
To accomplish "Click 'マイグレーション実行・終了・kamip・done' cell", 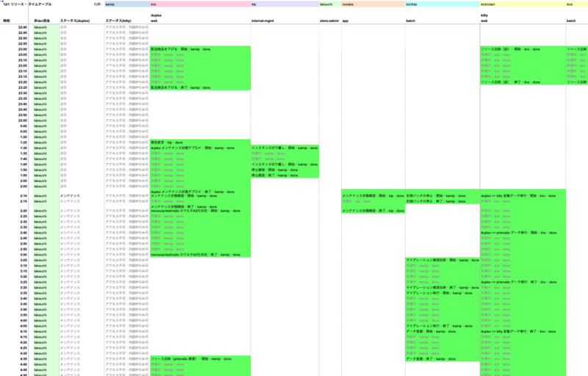I will pos(442,326).
